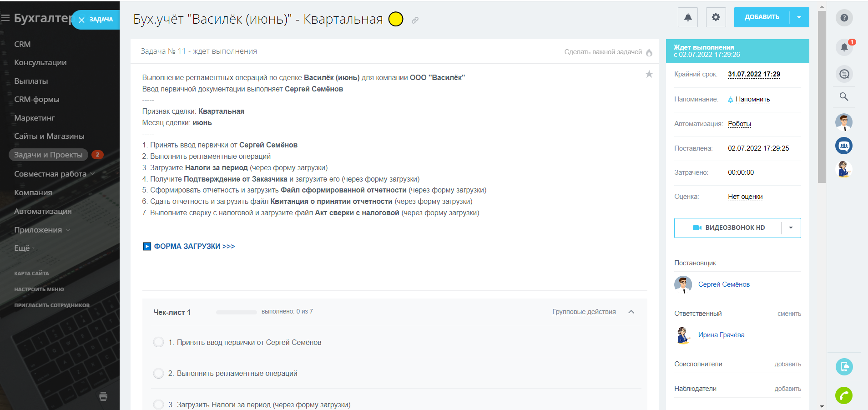The width and height of the screenshot is (868, 410).
Task: Click the green phone call button
Action: 844,395
